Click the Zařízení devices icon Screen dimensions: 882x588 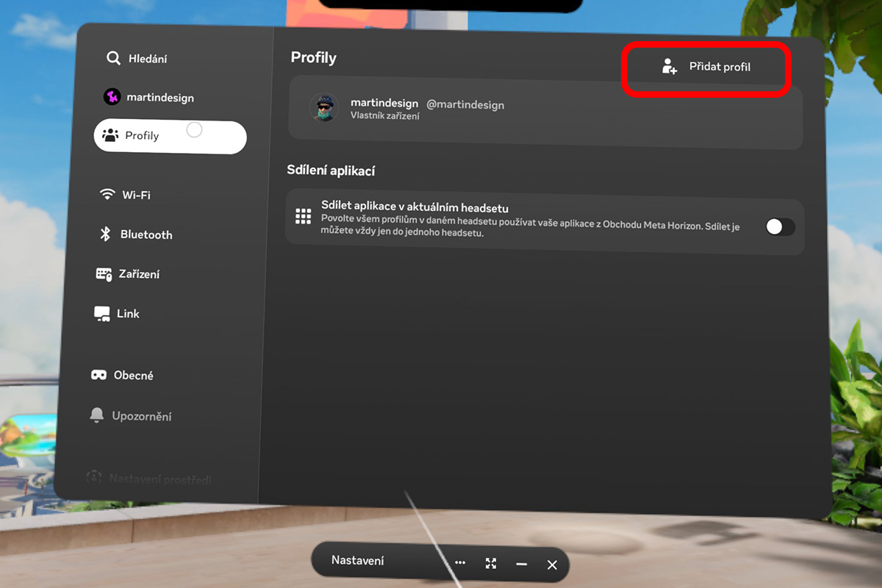click(x=104, y=274)
